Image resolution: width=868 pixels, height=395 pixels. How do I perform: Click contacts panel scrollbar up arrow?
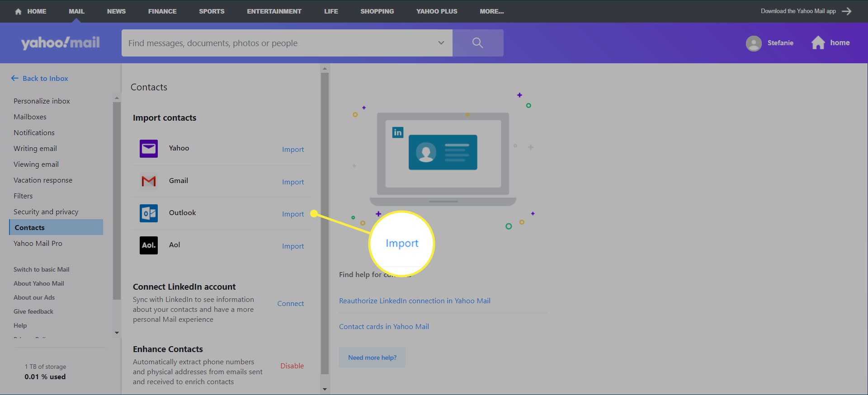pyautogui.click(x=325, y=69)
